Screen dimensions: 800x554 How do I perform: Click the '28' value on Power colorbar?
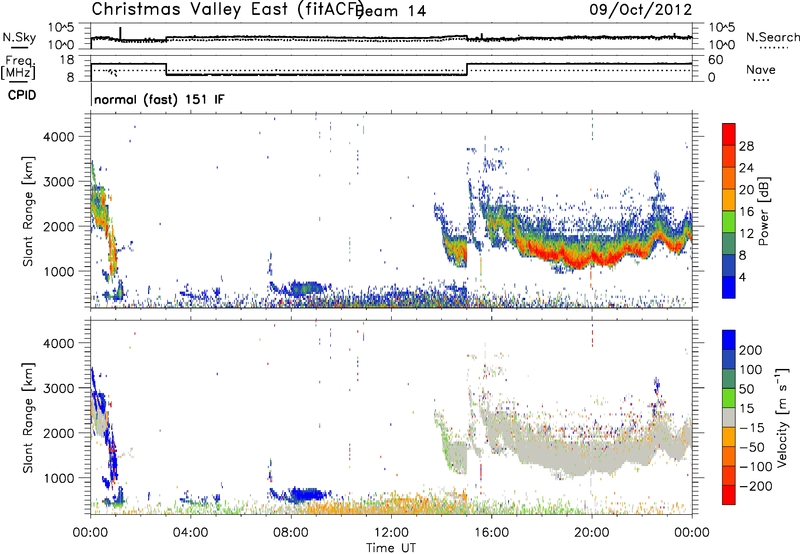[x=746, y=146]
